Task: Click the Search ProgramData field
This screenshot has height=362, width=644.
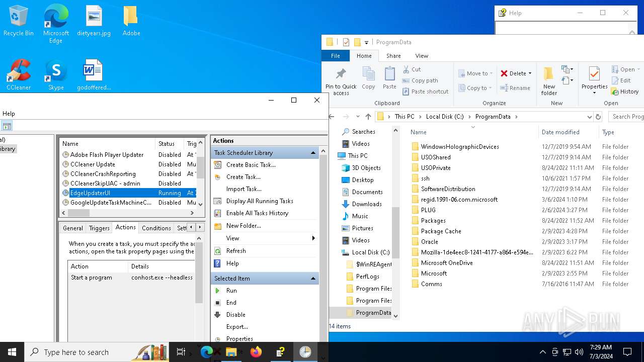Action: 626,117
